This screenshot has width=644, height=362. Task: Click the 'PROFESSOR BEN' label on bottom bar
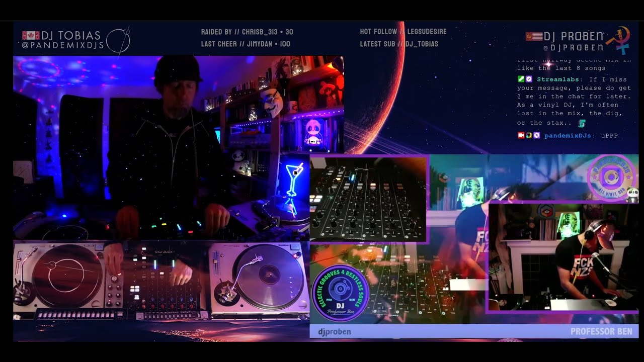point(601,332)
